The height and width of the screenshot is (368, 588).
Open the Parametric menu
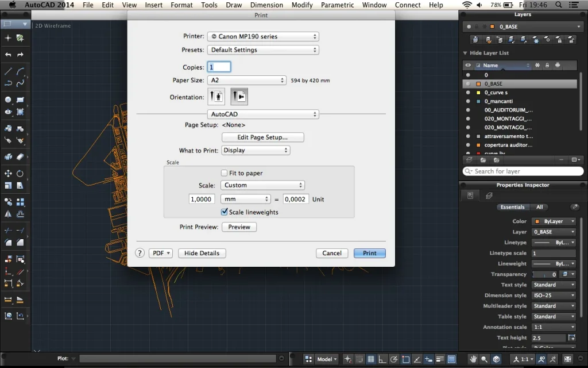tap(337, 5)
